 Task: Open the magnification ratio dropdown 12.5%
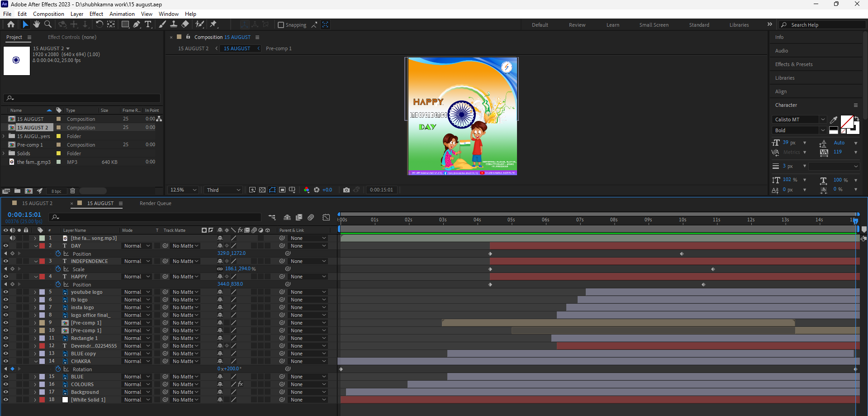(183, 190)
